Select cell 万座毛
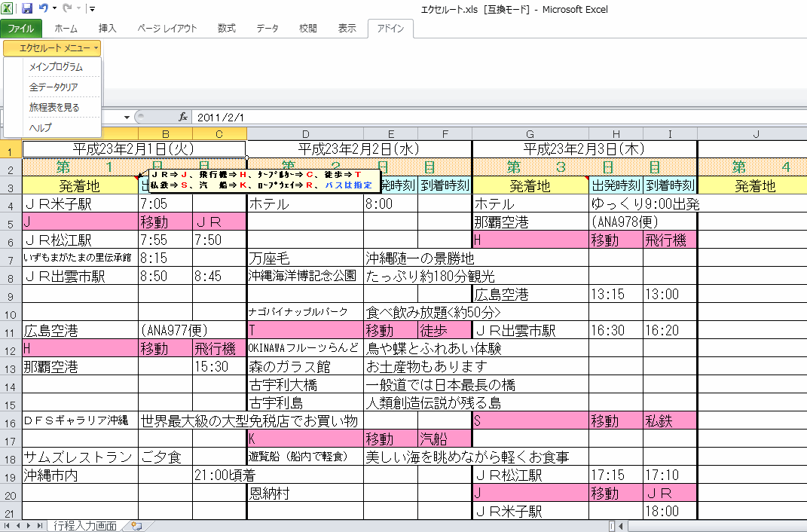The image size is (807, 532). [x=305, y=258]
